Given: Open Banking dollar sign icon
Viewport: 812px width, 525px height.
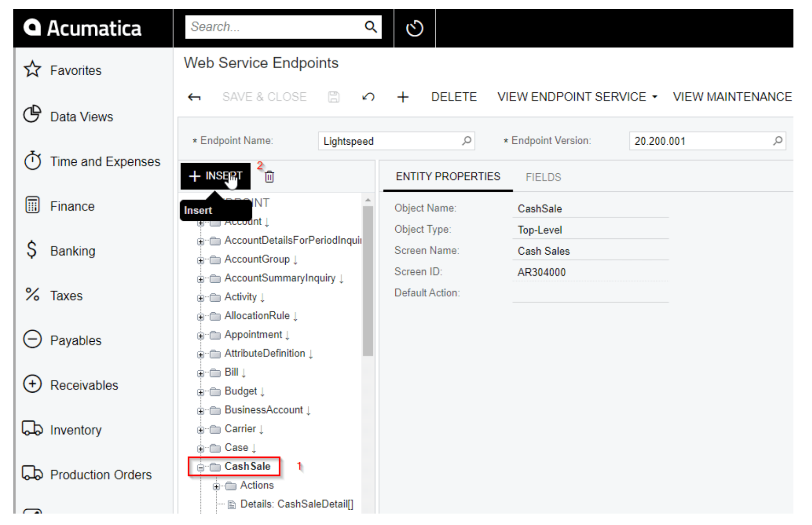Looking at the screenshot, I should [32, 249].
